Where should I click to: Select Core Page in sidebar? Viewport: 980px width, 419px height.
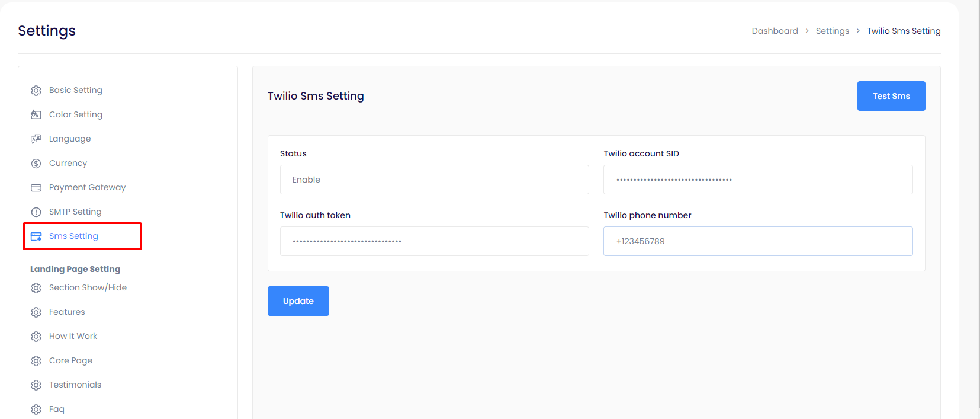click(x=70, y=360)
